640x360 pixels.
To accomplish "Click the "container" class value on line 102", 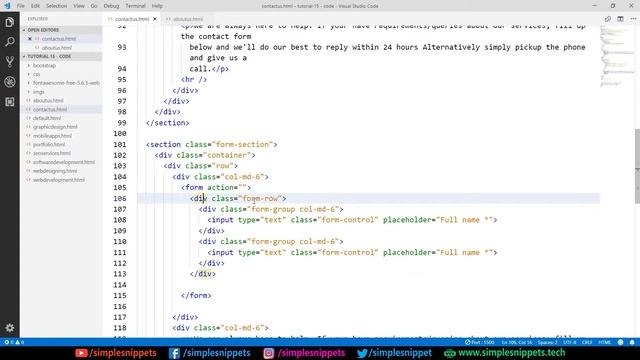I will (x=229, y=155).
